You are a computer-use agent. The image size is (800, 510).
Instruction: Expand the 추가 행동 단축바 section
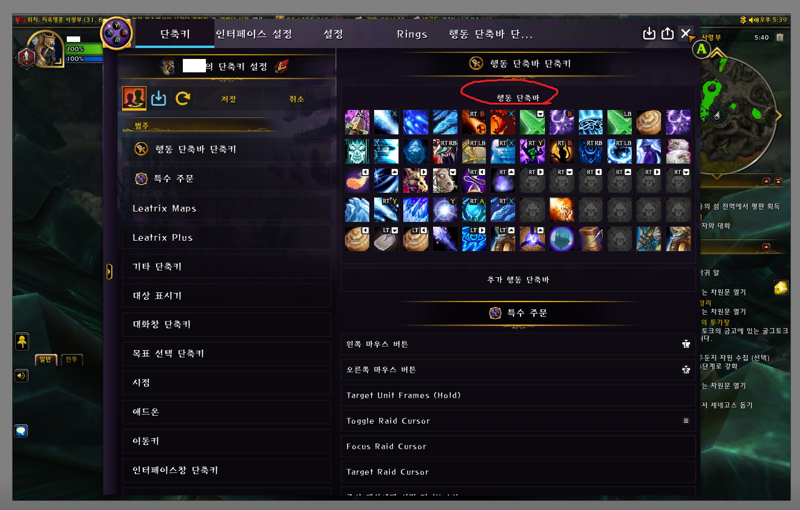coord(518,279)
